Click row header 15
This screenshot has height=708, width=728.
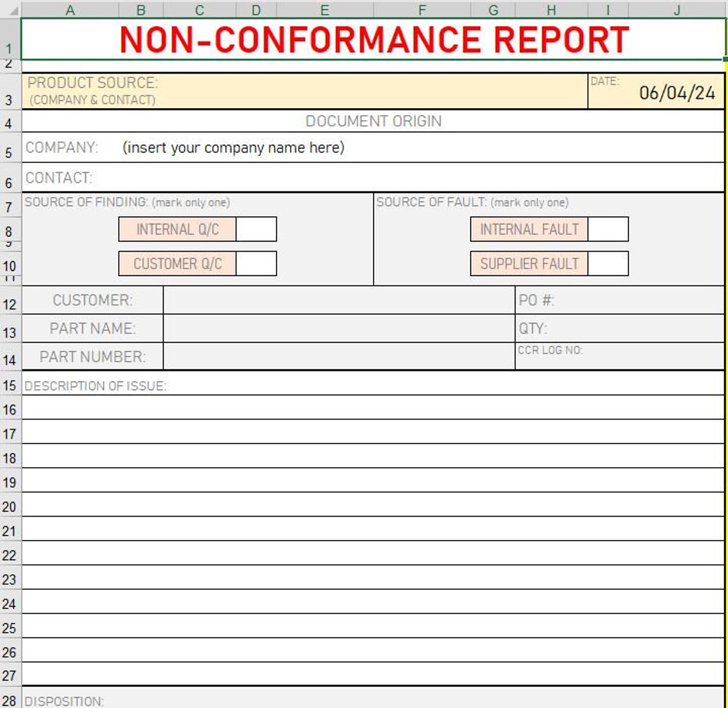tap(9, 386)
